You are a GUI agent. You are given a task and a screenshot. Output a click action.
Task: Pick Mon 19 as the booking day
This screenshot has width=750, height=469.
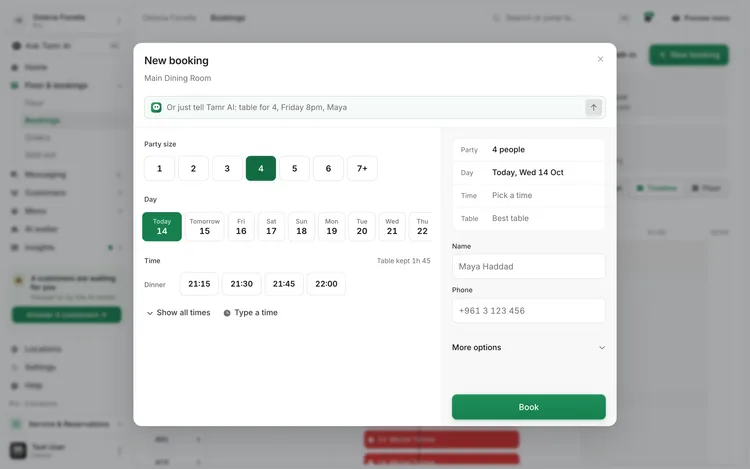(x=331, y=227)
